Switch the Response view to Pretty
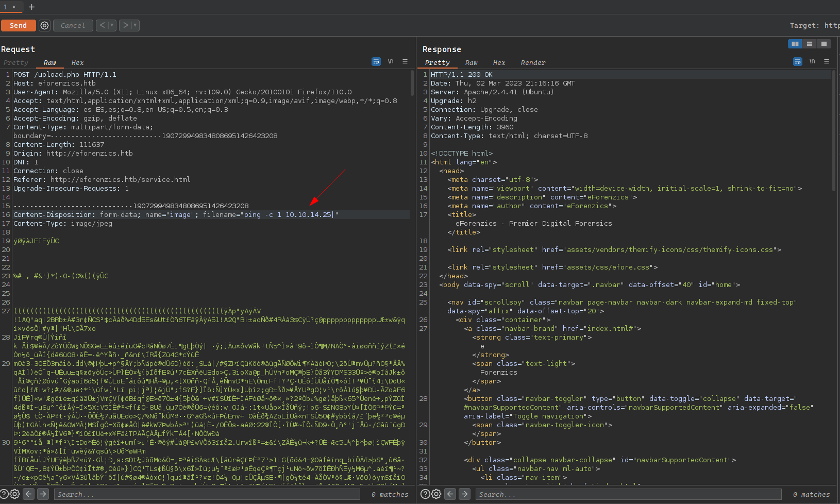 [x=437, y=62]
